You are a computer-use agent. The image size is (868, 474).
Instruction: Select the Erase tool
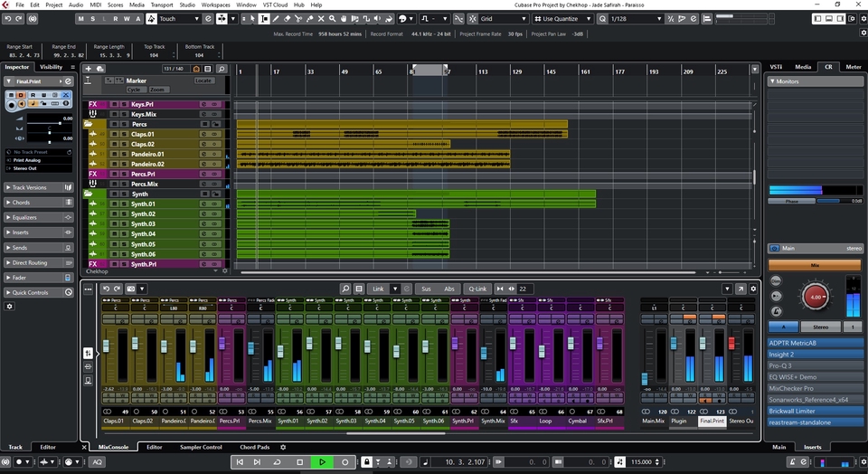pos(287,18)
